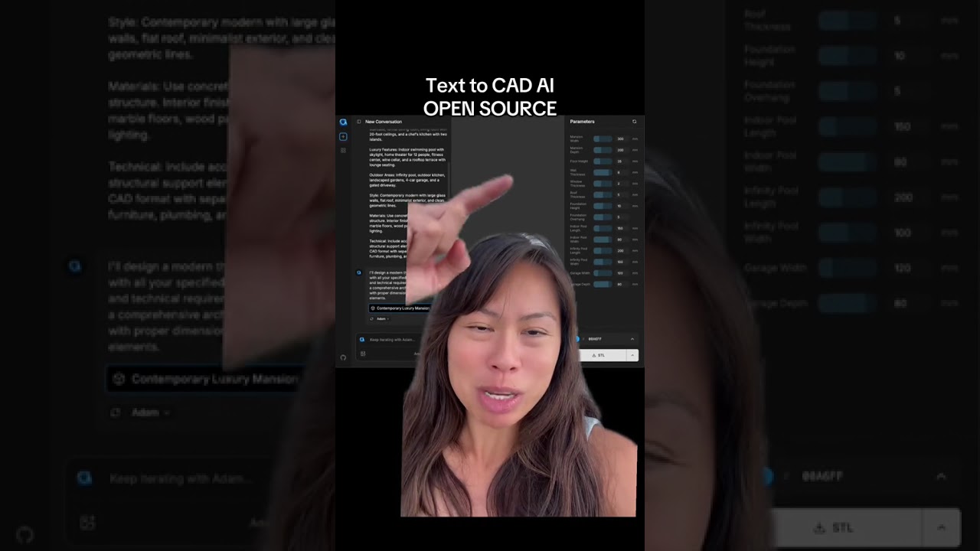Expand the 88A6FF color row chevron in center

pyautogui.click(x=632, y=339)
